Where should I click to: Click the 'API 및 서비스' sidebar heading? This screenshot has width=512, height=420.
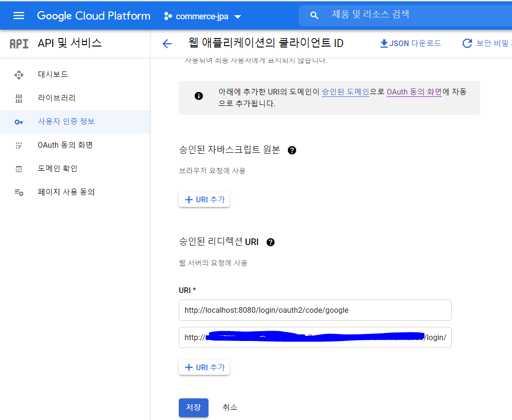click(x=70, y=43)
